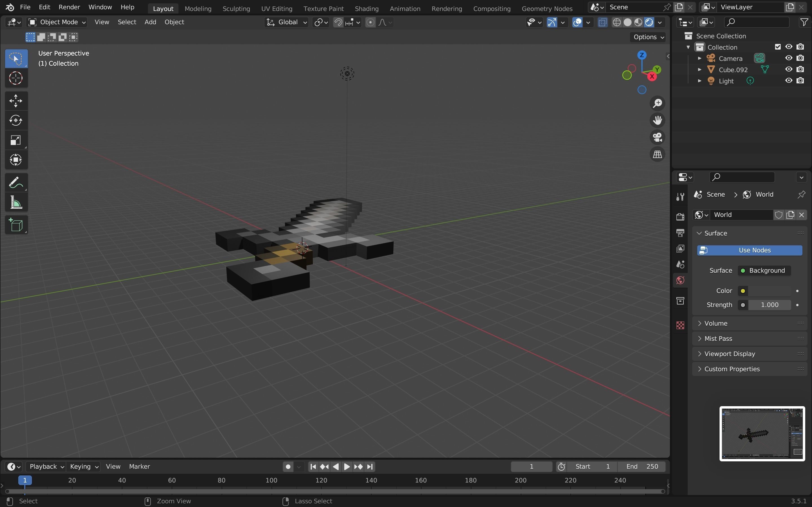Screen dimensions: 812x507
Task: Toggle camera view in viewport
Action: coord(657,137)
